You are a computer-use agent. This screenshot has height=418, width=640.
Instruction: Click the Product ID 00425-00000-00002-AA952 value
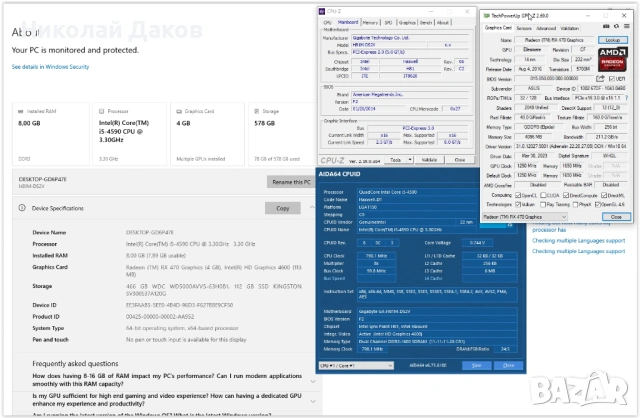click(160, 316)
